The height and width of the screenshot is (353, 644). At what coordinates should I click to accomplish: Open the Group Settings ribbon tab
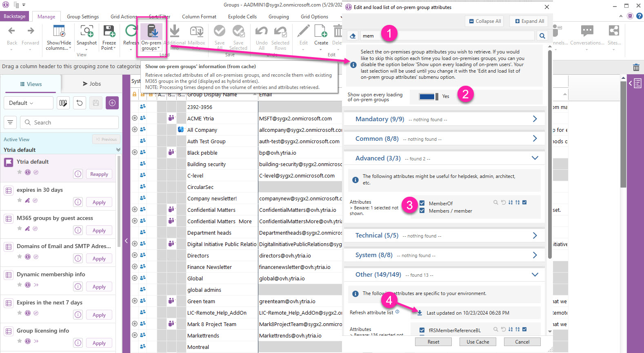[x=83, y=17]
